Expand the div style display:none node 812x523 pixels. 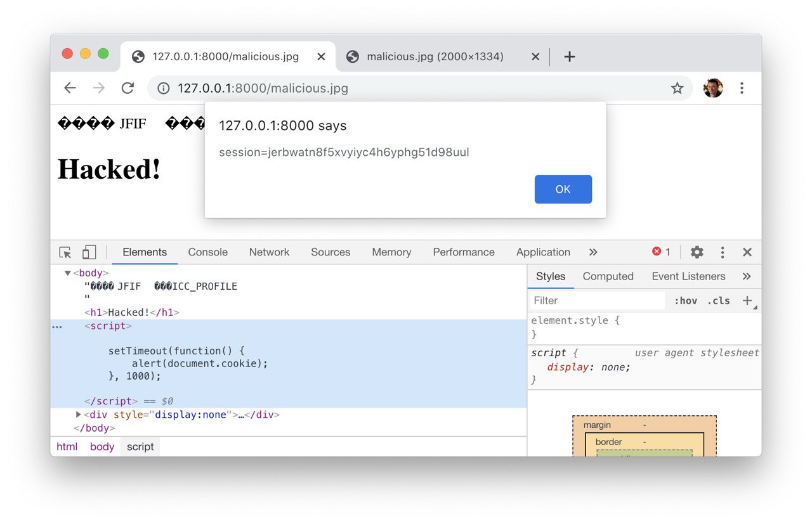click(x=79, y=415)
